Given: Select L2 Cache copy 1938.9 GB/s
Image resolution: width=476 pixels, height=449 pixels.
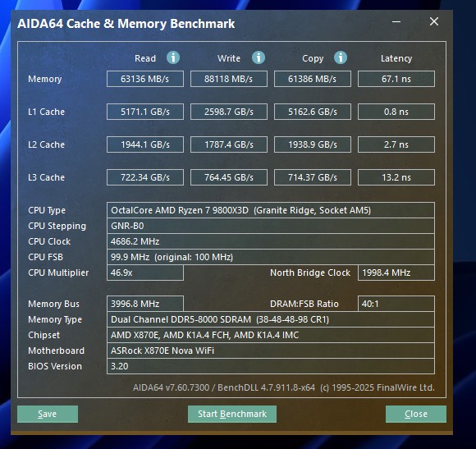Looking at the screenshot, I should point(313,144).
